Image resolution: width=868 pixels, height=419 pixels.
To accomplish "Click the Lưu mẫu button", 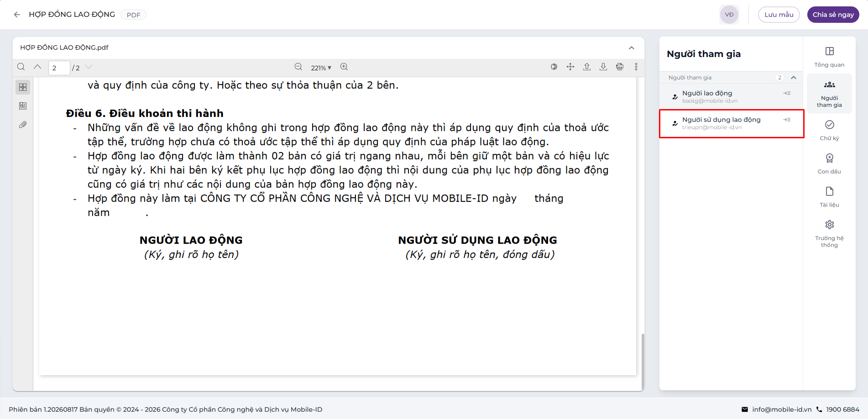I will [779, 15].
